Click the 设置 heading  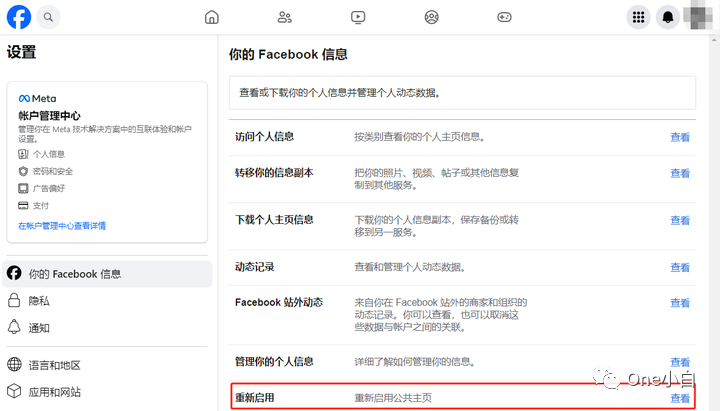click(22, 52)
